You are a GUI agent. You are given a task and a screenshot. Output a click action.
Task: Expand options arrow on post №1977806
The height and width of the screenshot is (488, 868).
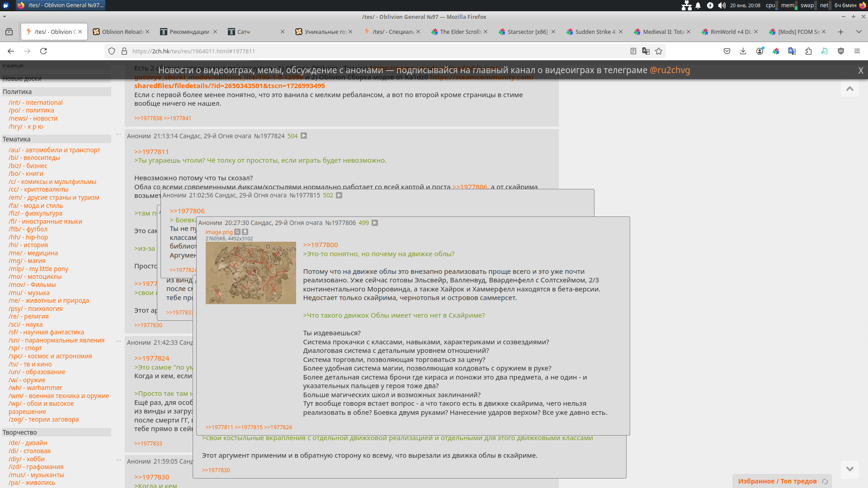[x=375, y=223]
